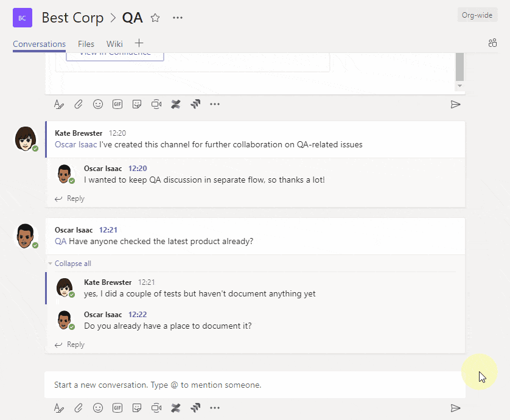Click the upper reply box scrollbar thumb
510x420 pixels.
459,67
